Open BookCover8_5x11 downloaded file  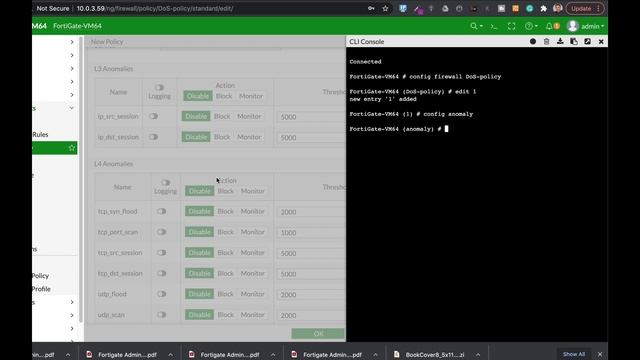click(429, 355)
